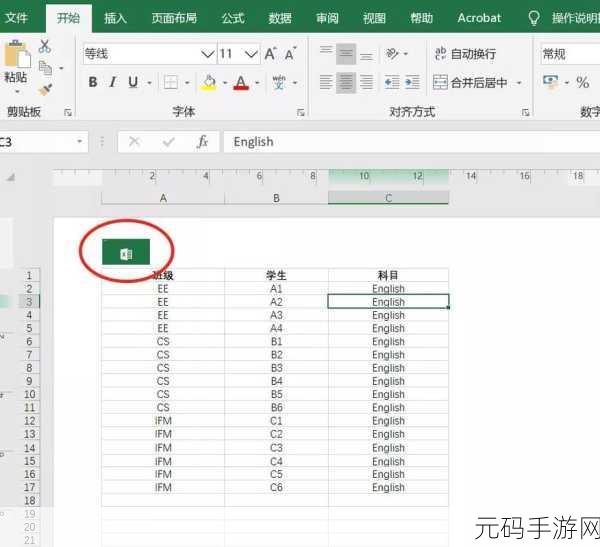Image resolution: width=600 pixels, height=547 pixels.
Task: Switch to the 公式 tab
Action: pos(233,18)
